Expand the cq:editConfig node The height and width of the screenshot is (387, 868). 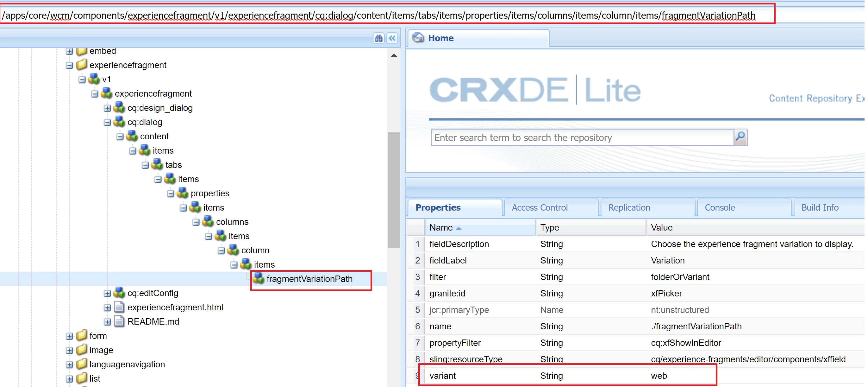point(107,293)
